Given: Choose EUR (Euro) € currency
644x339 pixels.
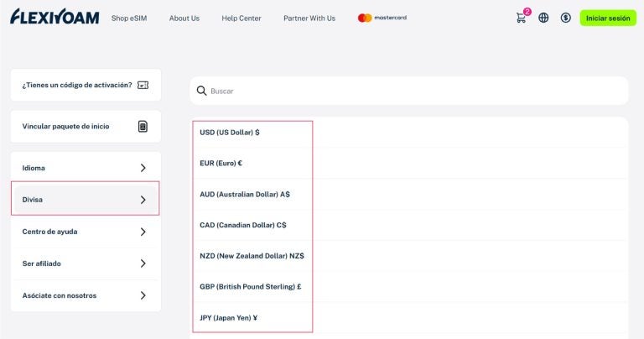Looking at the screenshot, I should (x=409, y=163).
